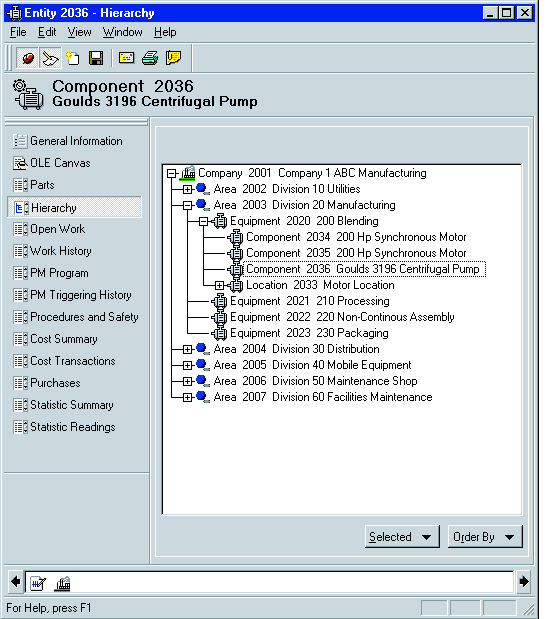Open the Selected dropdown button
Screen dimensions: 547x619
tap(402, 537)
